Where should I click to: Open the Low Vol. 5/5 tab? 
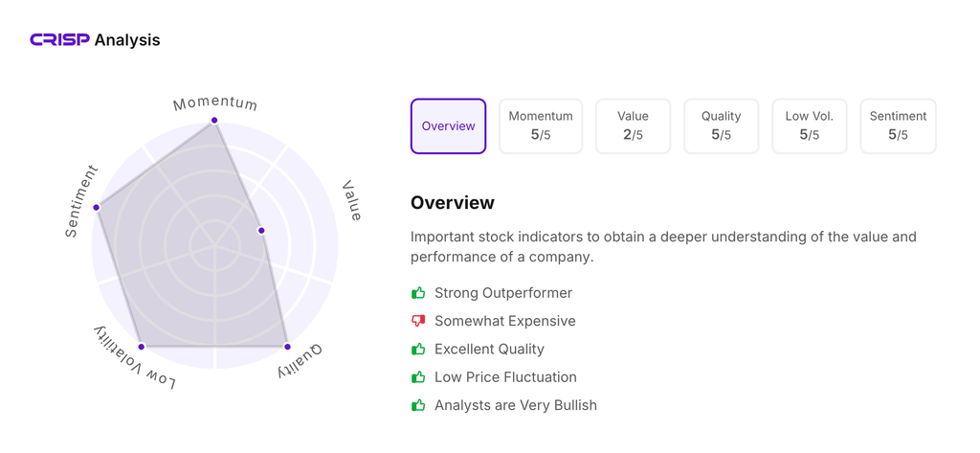click(x=809, y=126)
